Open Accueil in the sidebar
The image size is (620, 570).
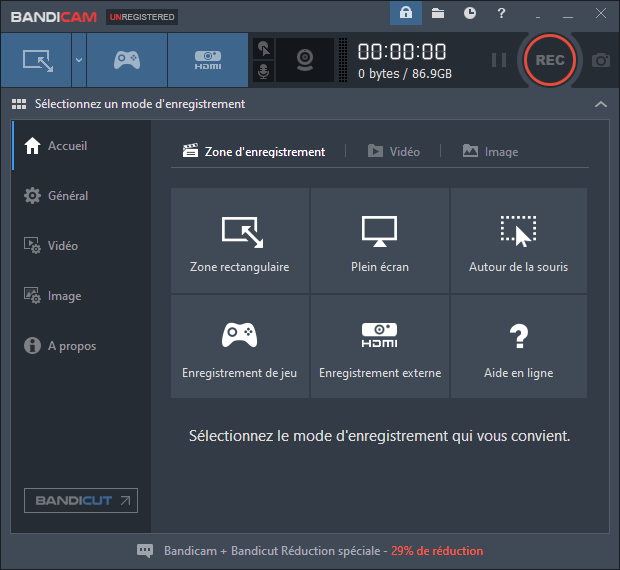pyautogui.click(x=81, y=145)
